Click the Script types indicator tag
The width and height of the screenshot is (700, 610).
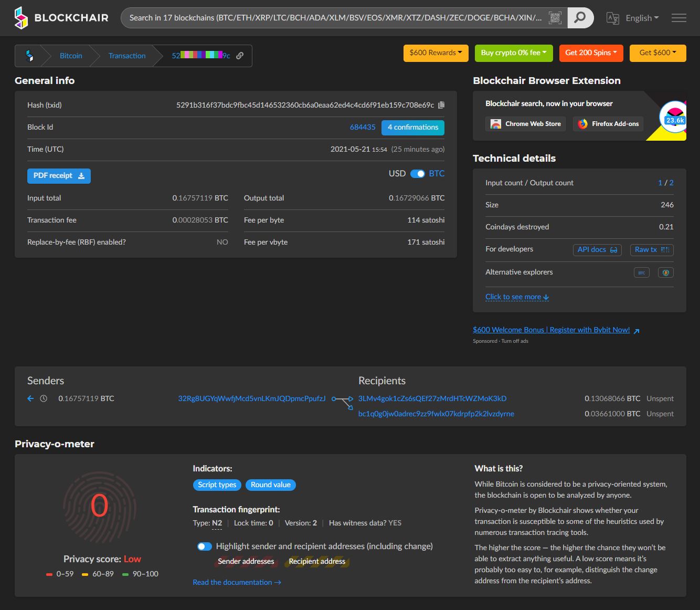click(x=217, y=485)
